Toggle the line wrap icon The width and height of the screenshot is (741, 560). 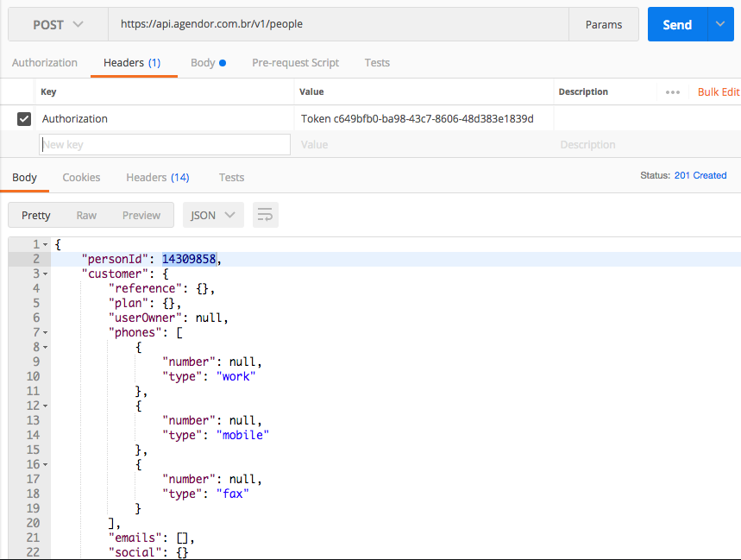click(x=265, y=215)
